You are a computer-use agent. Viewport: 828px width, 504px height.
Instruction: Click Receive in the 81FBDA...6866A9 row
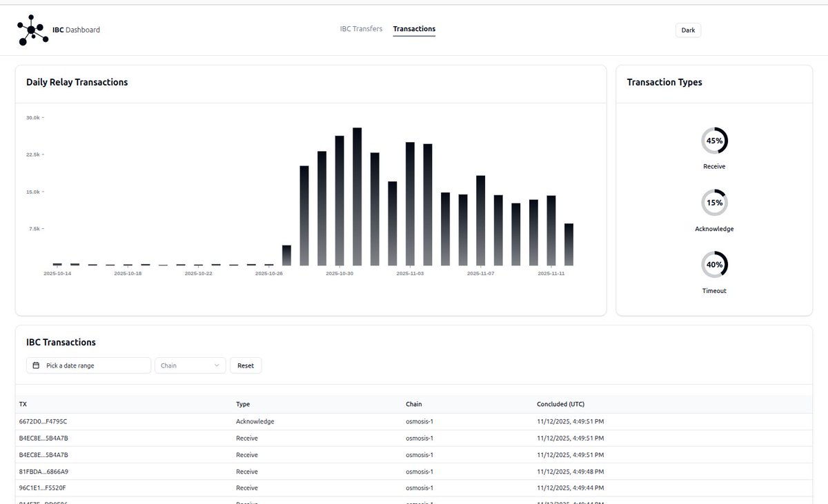tap(247, 472)
